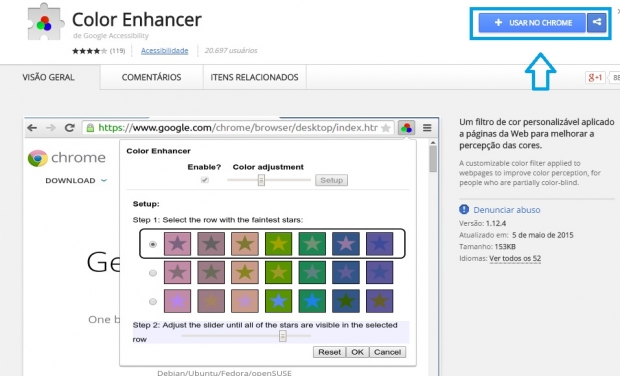Switch to Comentários tab

(151, 77)
